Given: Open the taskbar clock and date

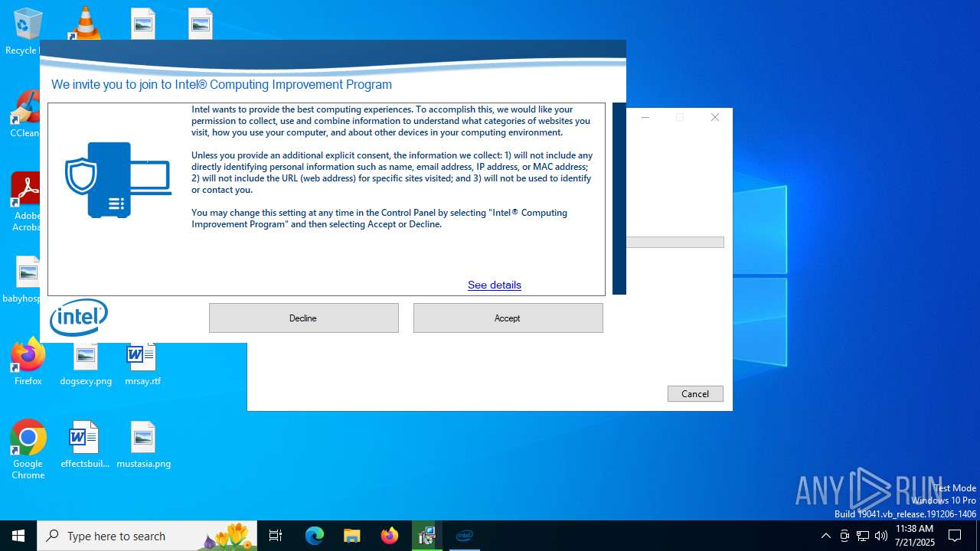Looking at the screenshot, I should (x=915, y=536).
